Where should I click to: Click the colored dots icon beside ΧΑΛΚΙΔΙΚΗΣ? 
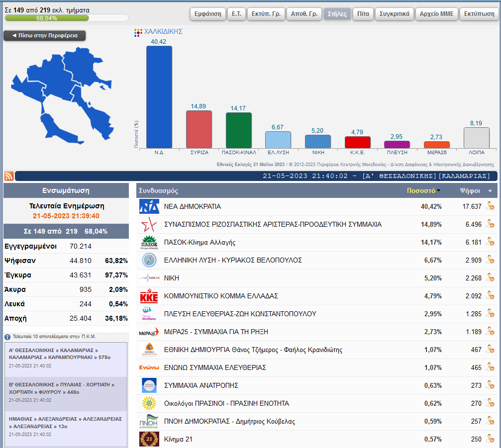click(138, 32)
